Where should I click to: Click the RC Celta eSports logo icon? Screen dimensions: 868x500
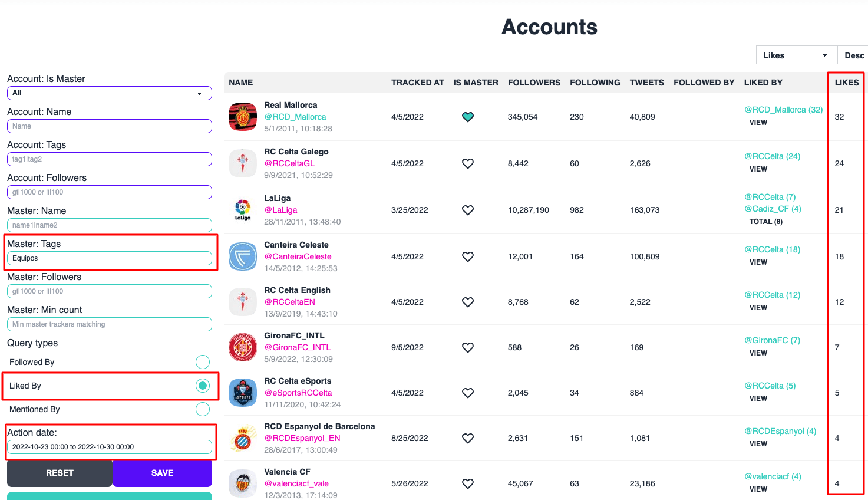[242, 393]
